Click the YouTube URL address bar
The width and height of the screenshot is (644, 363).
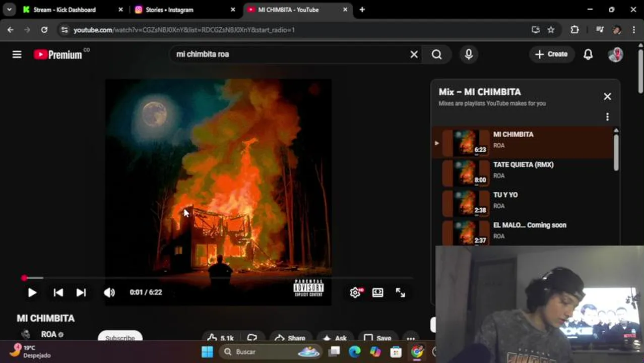tap(297, 30)
